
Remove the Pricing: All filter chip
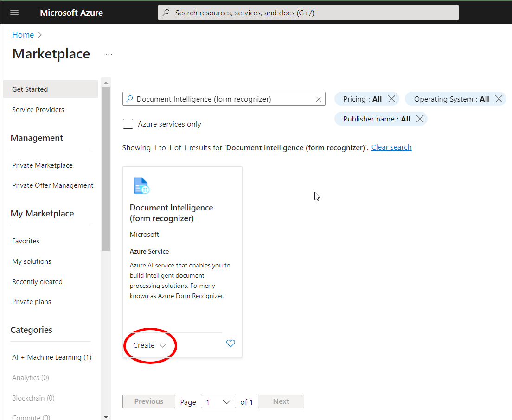coord(392,99)
